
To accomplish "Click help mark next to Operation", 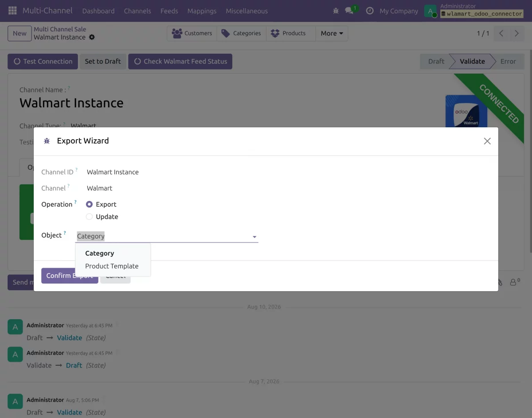I will tap(75, 202).
